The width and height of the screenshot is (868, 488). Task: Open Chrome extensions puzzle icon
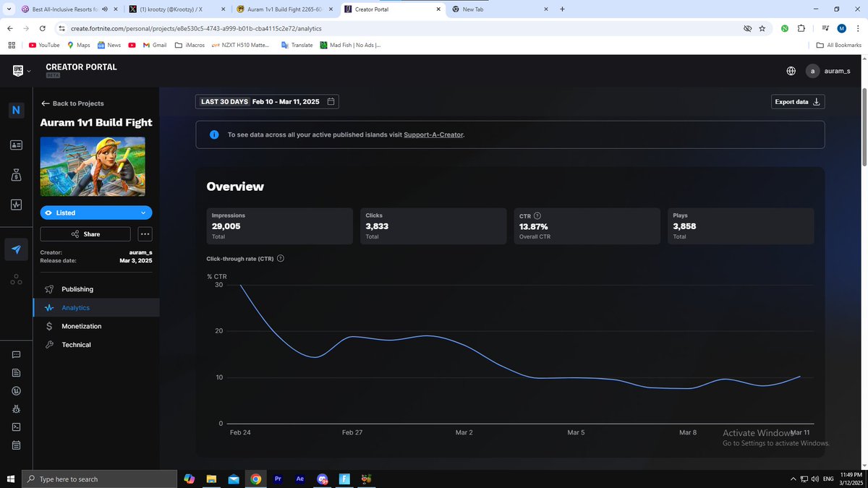[801, 28]
